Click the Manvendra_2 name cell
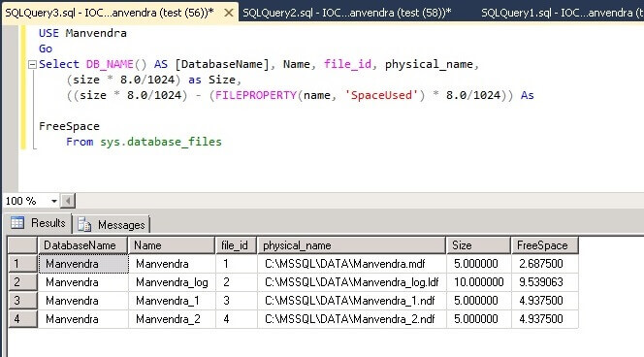This screenshot has height=357, width=644. [172, 319]
